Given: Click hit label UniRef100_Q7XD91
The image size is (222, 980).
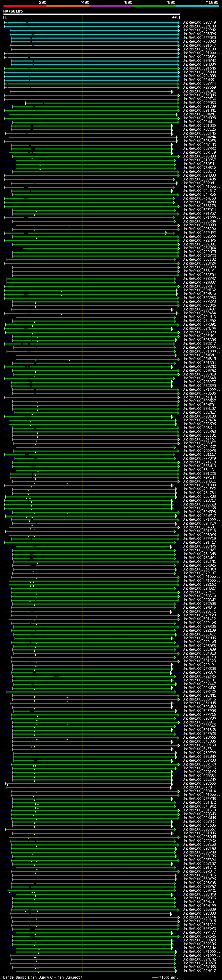Looking at the screenshot, I should pyautogui.click(x=199, y=324).
